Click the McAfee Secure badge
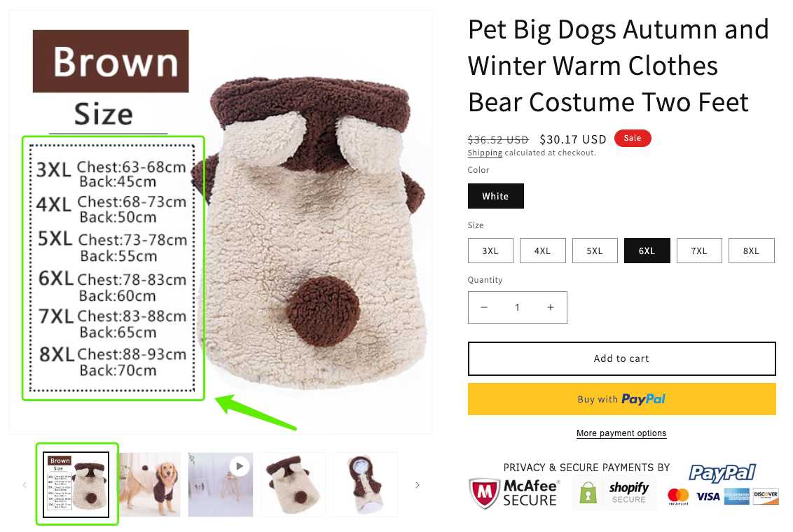Image resolution: width=793 pixels, height=532 pixels. pyautogui.click(x=514, y=492)
